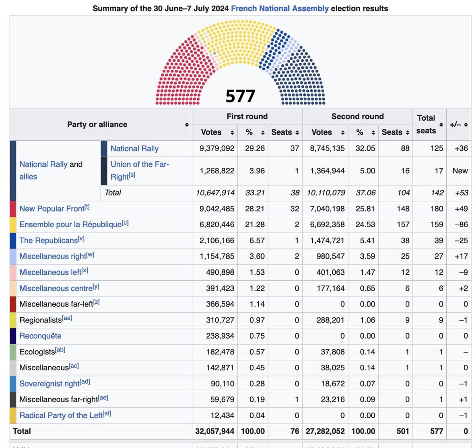Click the blue Republicans color cell

coord(13,241)
